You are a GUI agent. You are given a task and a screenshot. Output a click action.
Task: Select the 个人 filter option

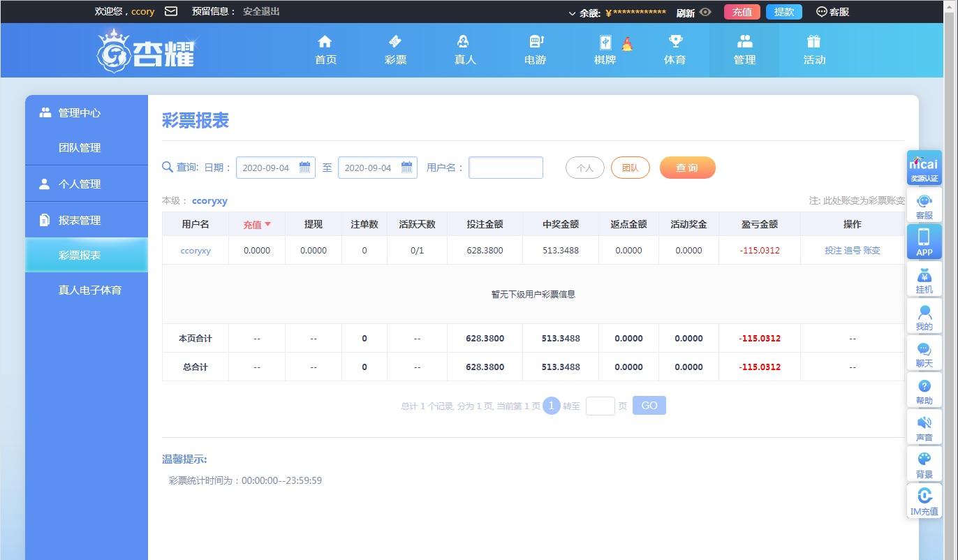coord(584,168)
